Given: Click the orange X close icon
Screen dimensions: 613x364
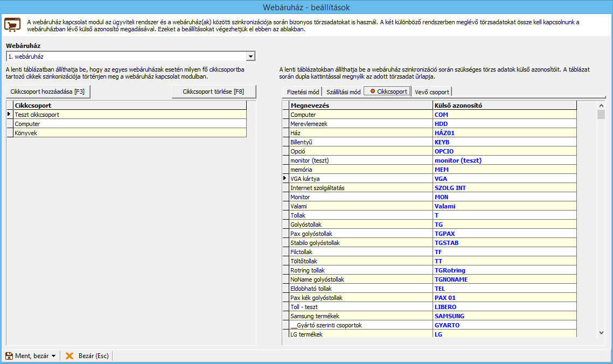Looking at the screenshot, I should (69, 356).
